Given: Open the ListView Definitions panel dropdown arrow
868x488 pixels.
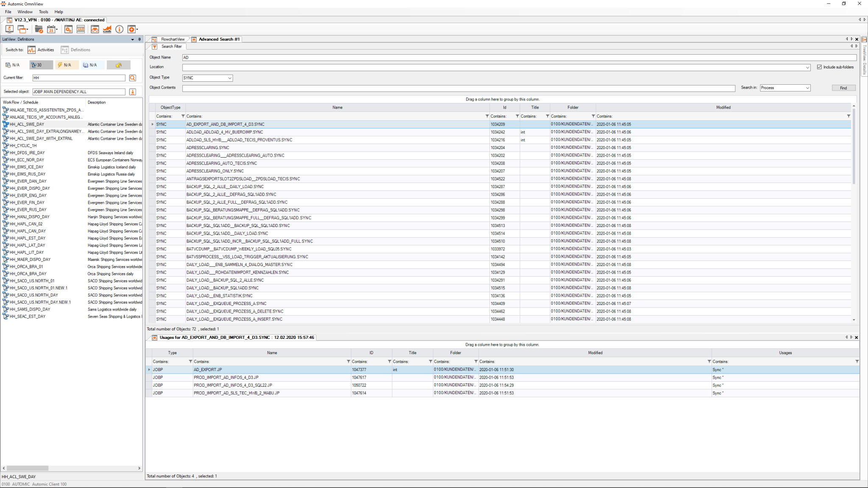Looking at the screenshot, I should coord(132,39).
